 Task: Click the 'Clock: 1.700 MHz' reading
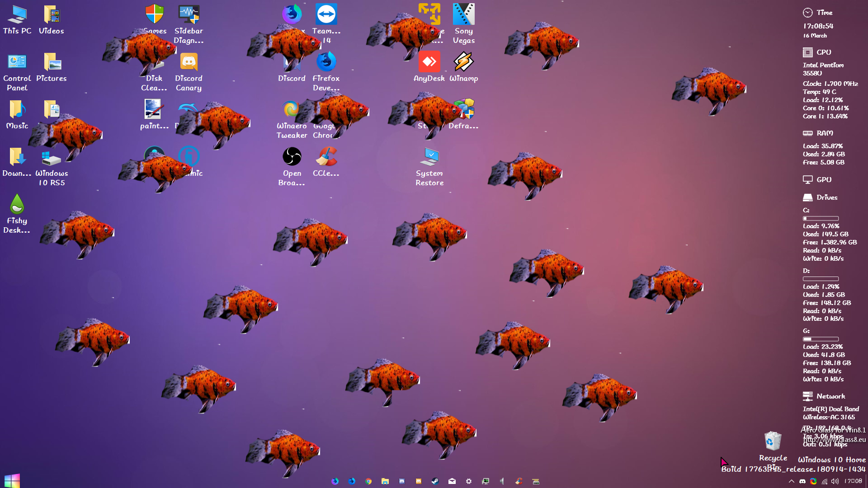pos(830,84)
